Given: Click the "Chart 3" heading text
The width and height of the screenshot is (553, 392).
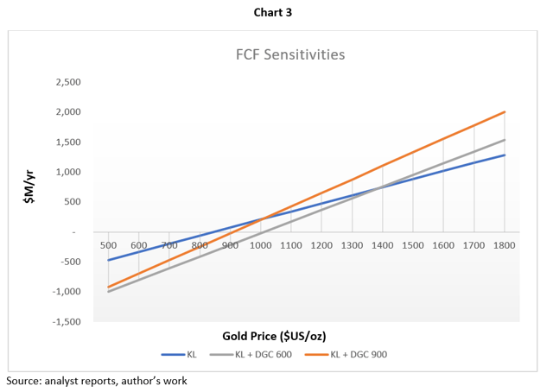Looking at the screenshot, I should [276, 12].
